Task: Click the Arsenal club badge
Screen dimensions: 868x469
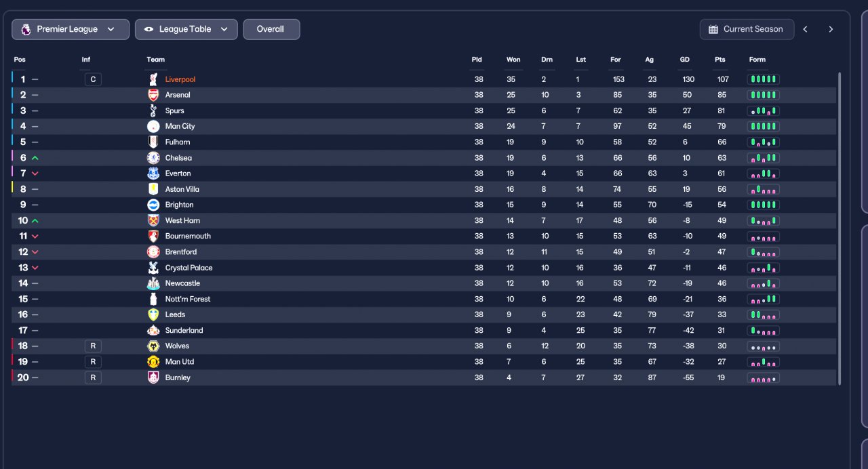Action: pyautogui.click(x=153, y=95)
